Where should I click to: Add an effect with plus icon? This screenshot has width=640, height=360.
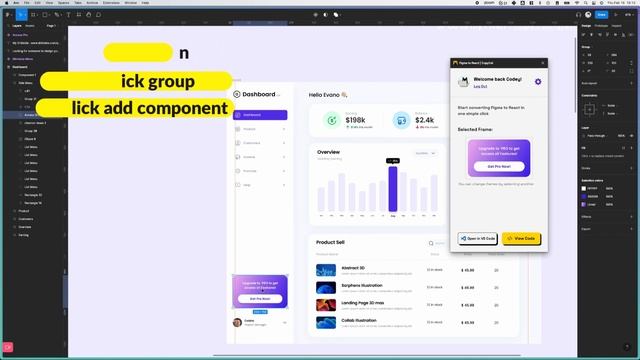point(631,217)
